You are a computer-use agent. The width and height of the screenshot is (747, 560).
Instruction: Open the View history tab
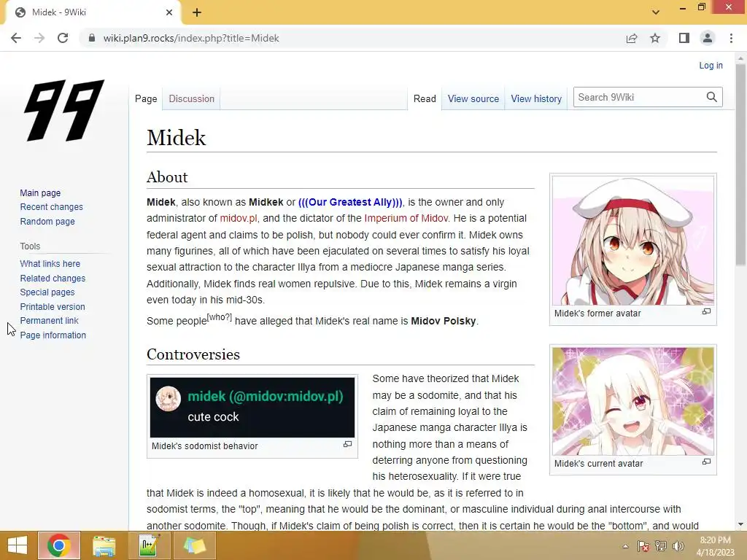pos(536,98)
